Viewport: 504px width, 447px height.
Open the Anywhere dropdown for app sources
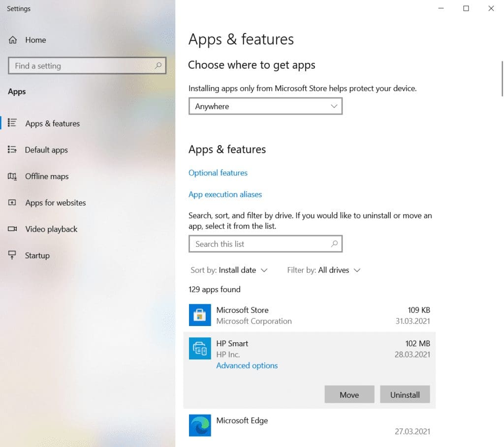point(265,106)
